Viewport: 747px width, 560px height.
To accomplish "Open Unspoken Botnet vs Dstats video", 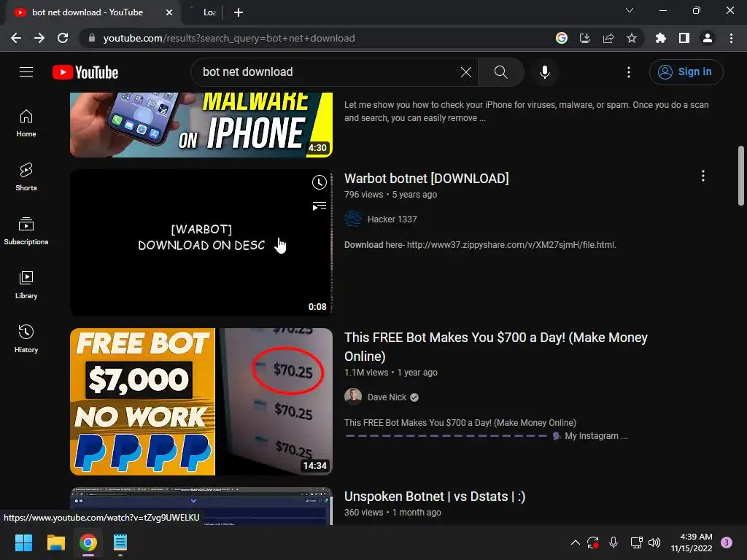I will [435, 496].
